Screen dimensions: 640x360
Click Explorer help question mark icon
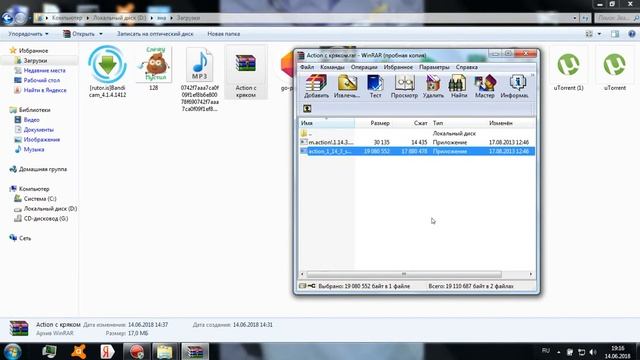pos(632,34)
